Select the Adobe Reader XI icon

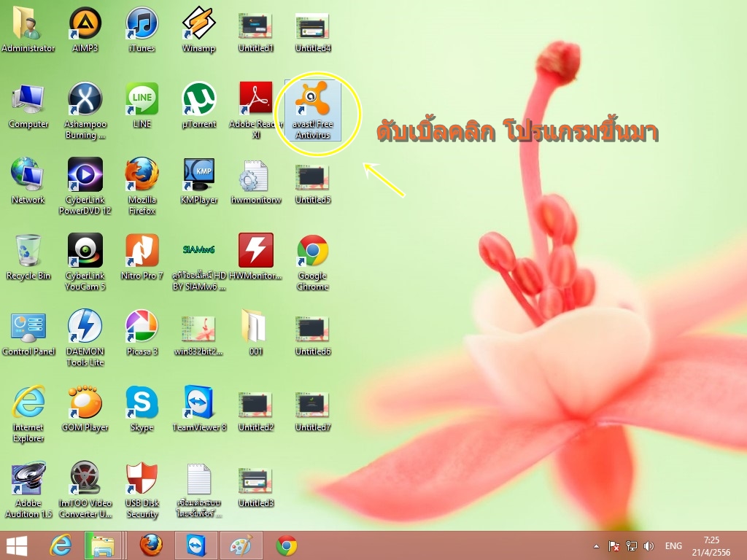click(256, 111)
